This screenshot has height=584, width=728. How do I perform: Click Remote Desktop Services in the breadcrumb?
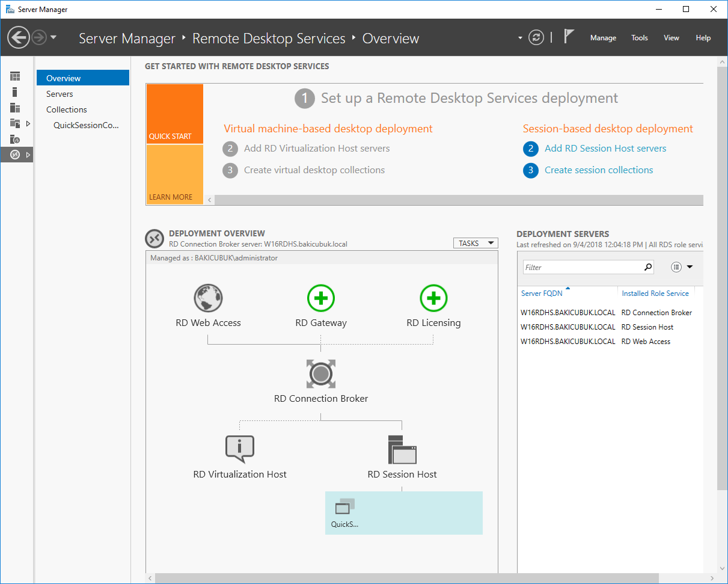point(269,38)
